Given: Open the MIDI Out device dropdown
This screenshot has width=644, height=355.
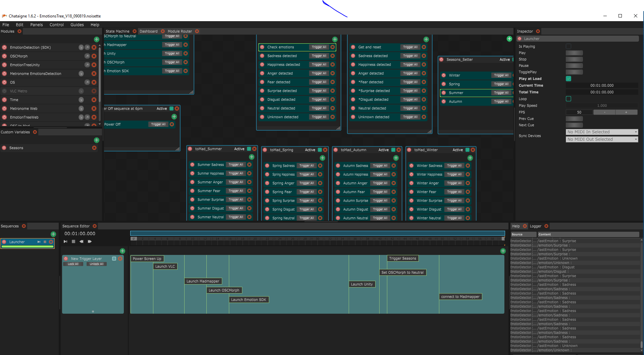Looking at the screenshot, I should [602, 139].
